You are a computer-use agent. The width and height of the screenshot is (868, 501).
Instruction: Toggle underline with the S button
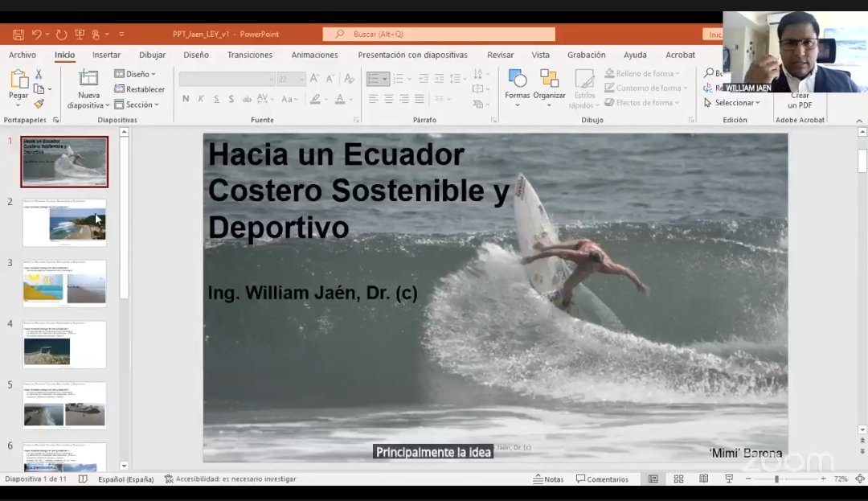(216, 99)
